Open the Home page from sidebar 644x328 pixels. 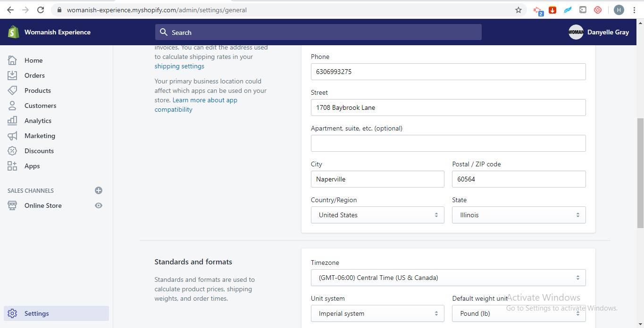33,60
